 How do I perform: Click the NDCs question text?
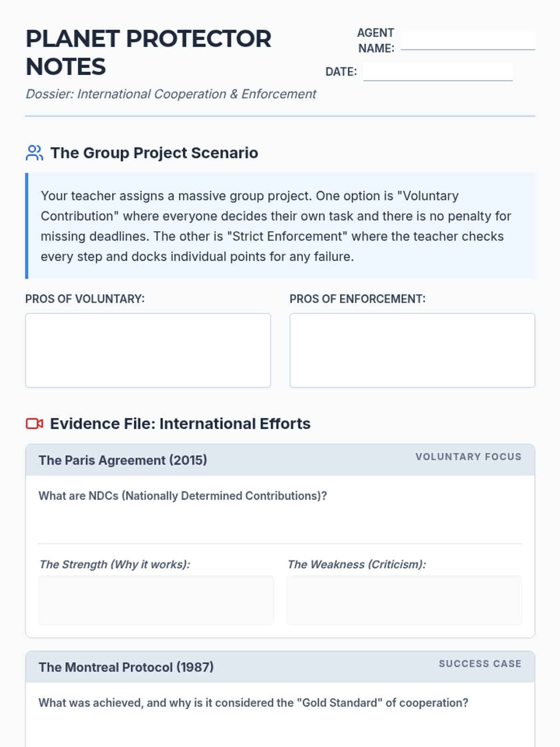point(182,496)
